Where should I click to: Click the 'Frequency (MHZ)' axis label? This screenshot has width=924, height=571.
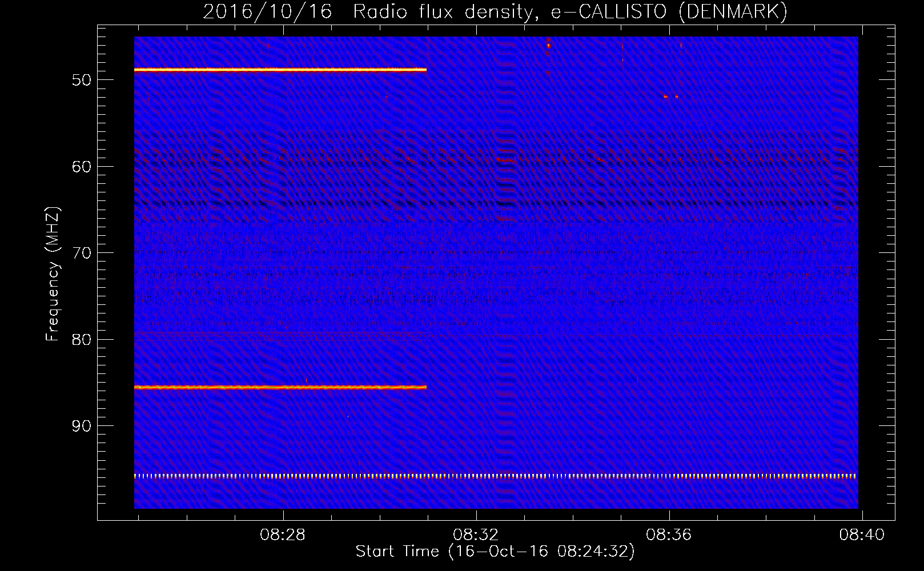(53, 275)
